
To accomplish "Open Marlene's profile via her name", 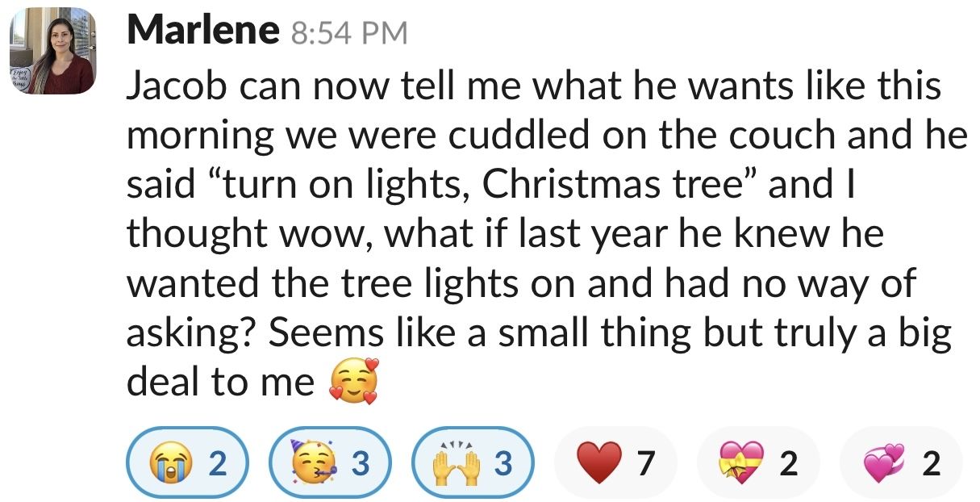I will pyautogui.click(x=202, y=31).
